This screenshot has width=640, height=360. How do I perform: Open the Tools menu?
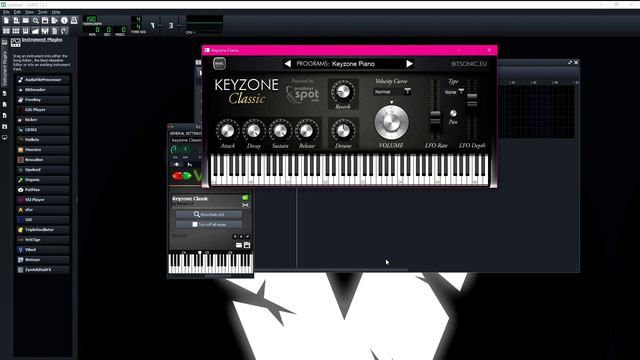point(42,12)
